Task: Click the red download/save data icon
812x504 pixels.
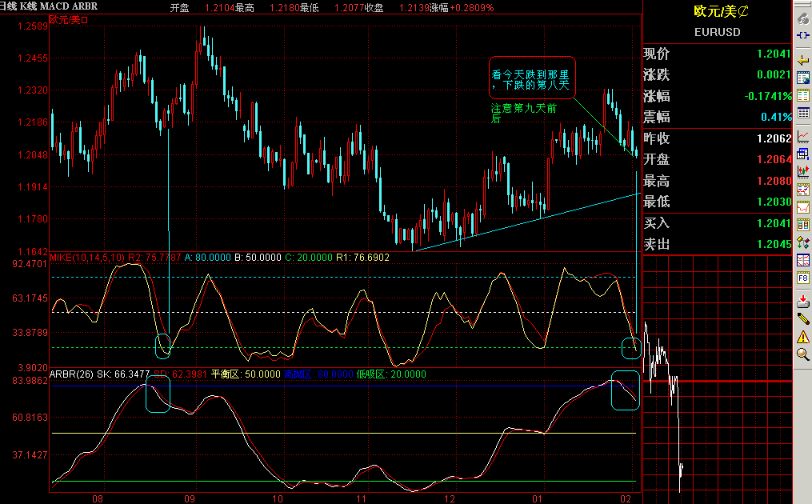Action: pos(802,302)
